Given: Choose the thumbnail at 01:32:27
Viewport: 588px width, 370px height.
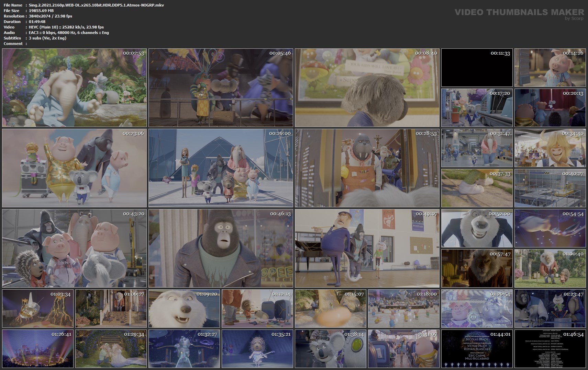Looking at the screenshot, I should (184, 349).
